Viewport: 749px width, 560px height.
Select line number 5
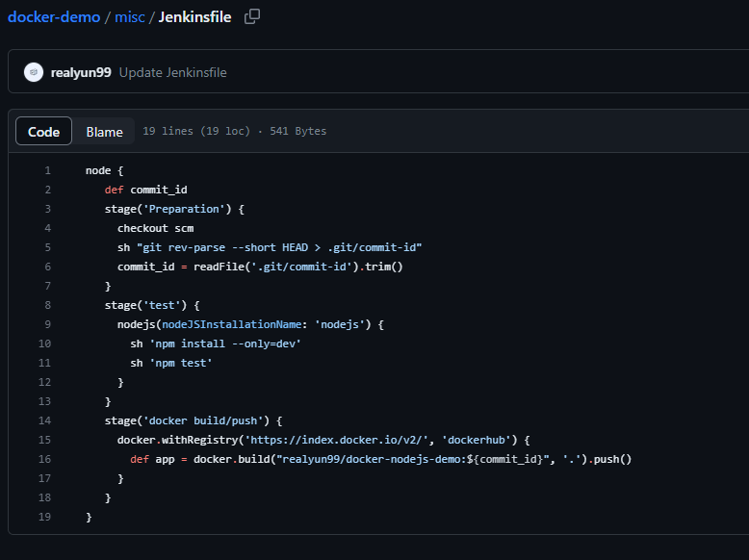coord(47,247)
